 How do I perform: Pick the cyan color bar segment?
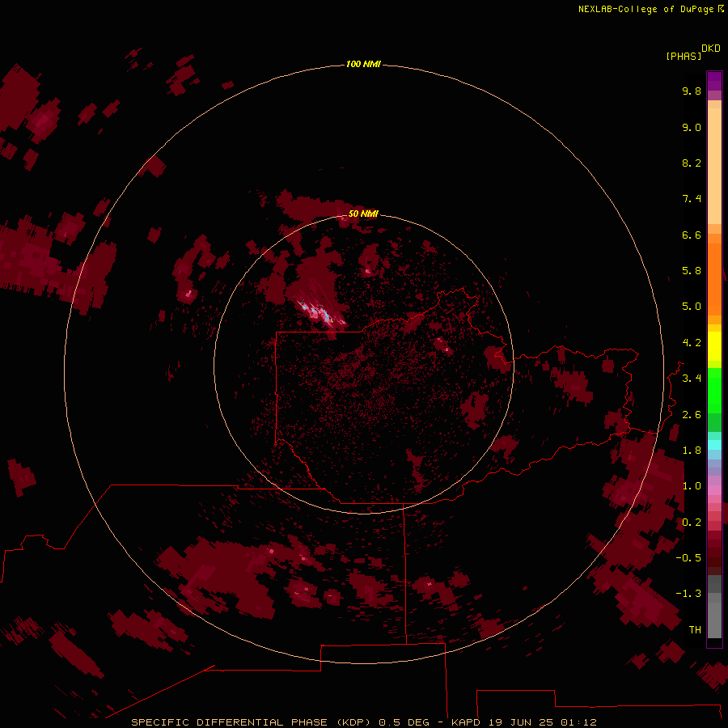point(714,445)
